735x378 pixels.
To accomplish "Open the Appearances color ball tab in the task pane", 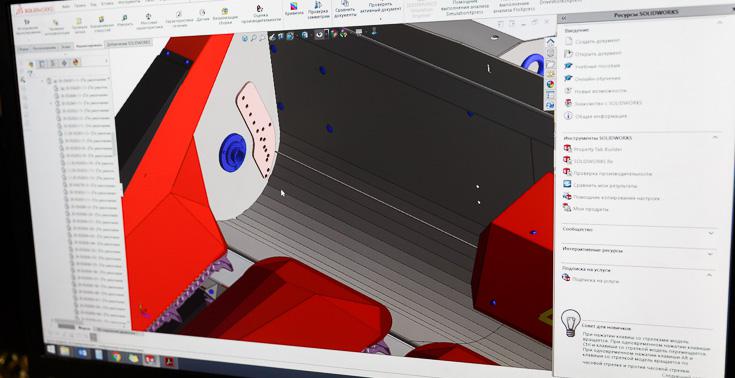I will tap(550, 84).
